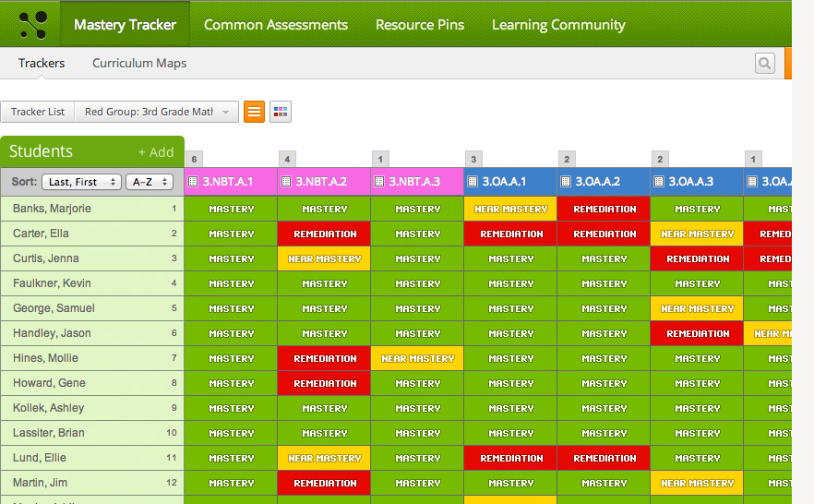Select student Handley, Jason
The image size is (814, 504).
point(92,333)
